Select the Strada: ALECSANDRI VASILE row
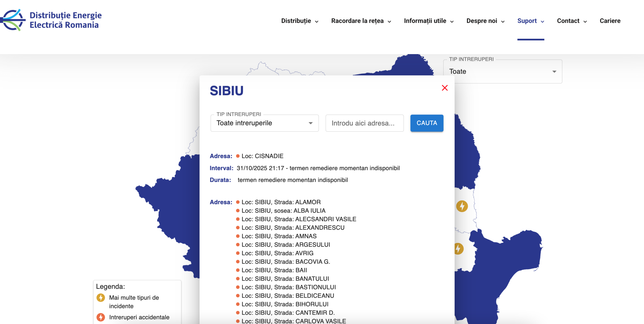Screen dimensions: 644x324 coord(296,219)
